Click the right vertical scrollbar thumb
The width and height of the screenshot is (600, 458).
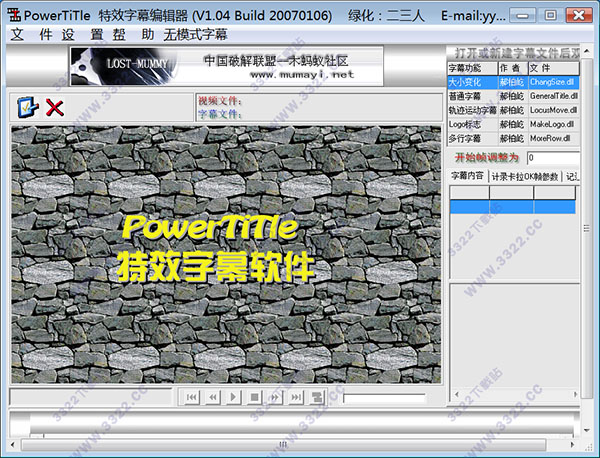coord(587,228)
